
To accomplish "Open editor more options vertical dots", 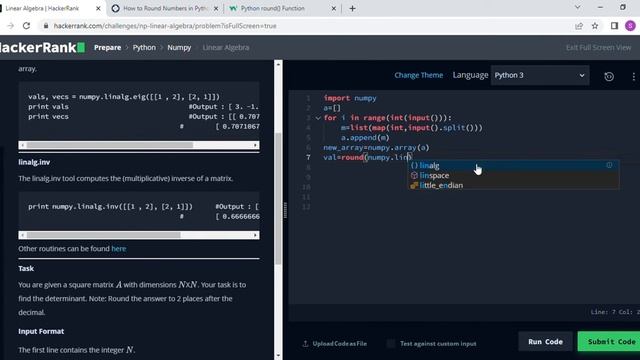I will coord(633,76).
